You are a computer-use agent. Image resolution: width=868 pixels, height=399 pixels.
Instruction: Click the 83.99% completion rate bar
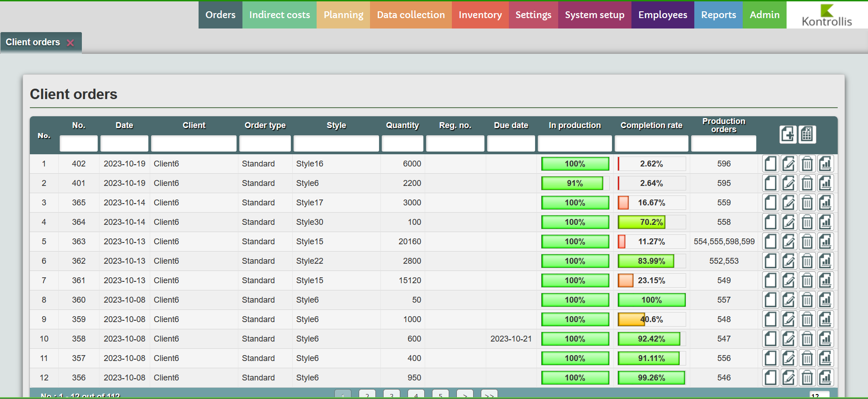click(x=651, y=261)
